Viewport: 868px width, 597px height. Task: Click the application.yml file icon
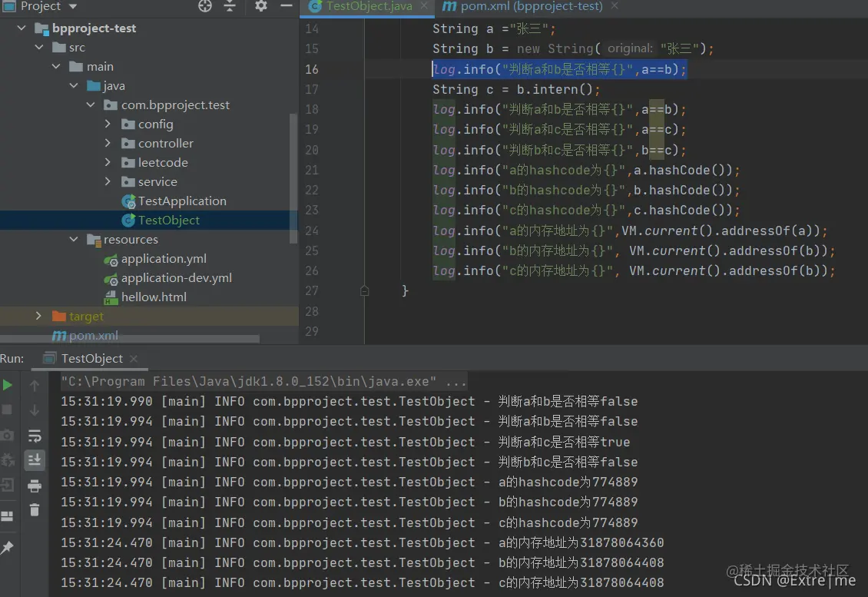click(111, 259)
